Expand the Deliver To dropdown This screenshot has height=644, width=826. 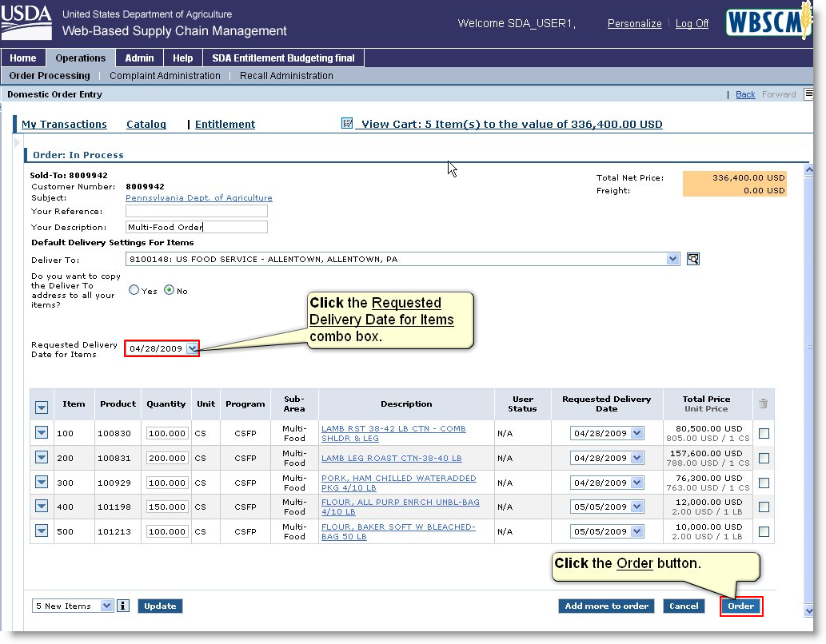click(x=672, y=259)
